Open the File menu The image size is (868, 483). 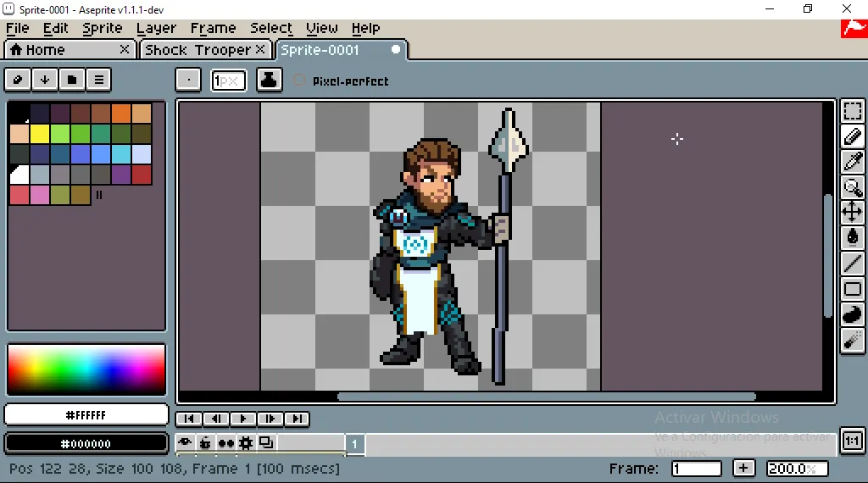pyautogui.click(x=18, y=28)
